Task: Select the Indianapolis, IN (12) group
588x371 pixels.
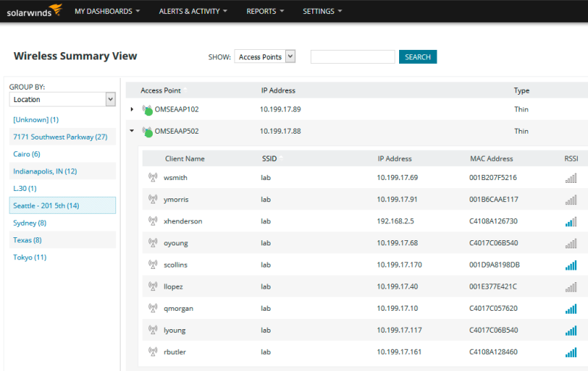Action: point(45,171)
